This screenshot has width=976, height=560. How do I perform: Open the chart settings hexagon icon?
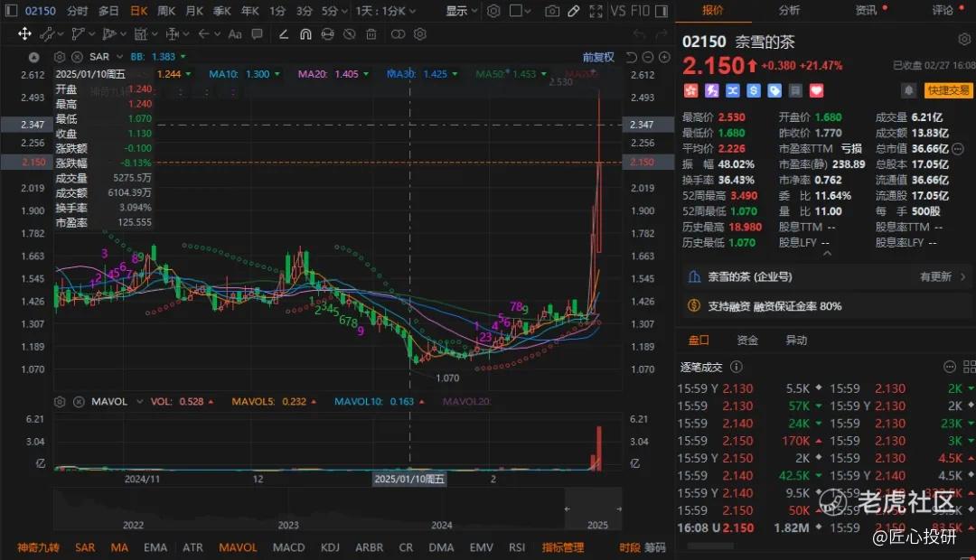point(493,11)
